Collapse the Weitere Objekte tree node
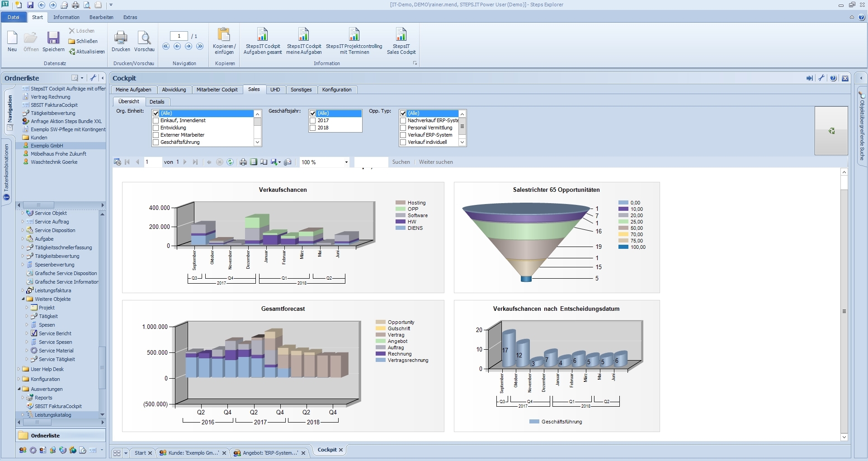The image size is (868, 461). [x=24, y=299]
